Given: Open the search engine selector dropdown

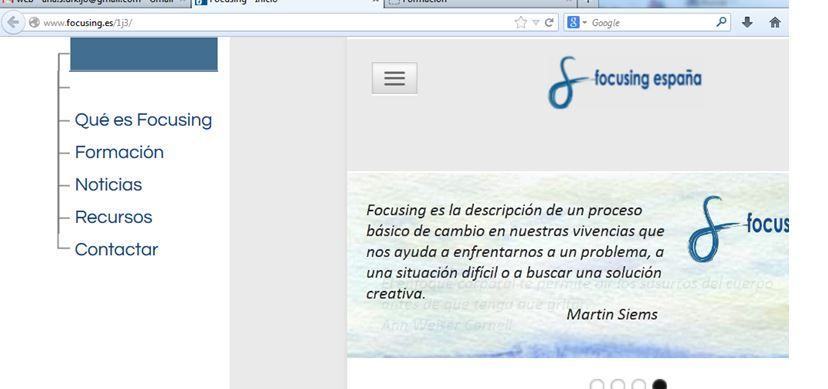Looking at the screenshot, I should (577, 22).
